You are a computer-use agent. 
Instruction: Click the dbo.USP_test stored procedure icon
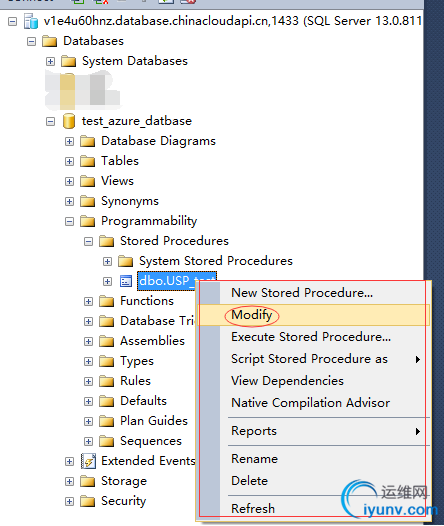126,281
